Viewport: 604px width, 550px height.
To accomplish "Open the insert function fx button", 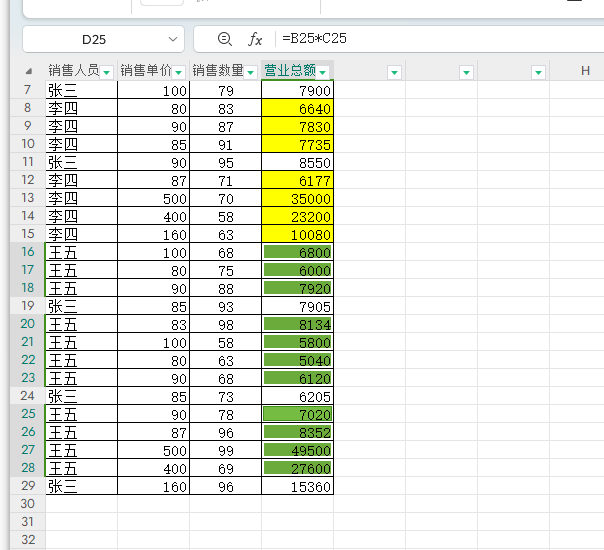I will click(255, 39).
